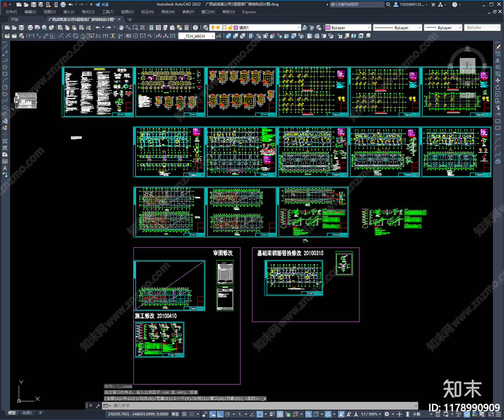504x420 pixels.
Task: Click the ByColor plot style box
Action: (482, 28)
